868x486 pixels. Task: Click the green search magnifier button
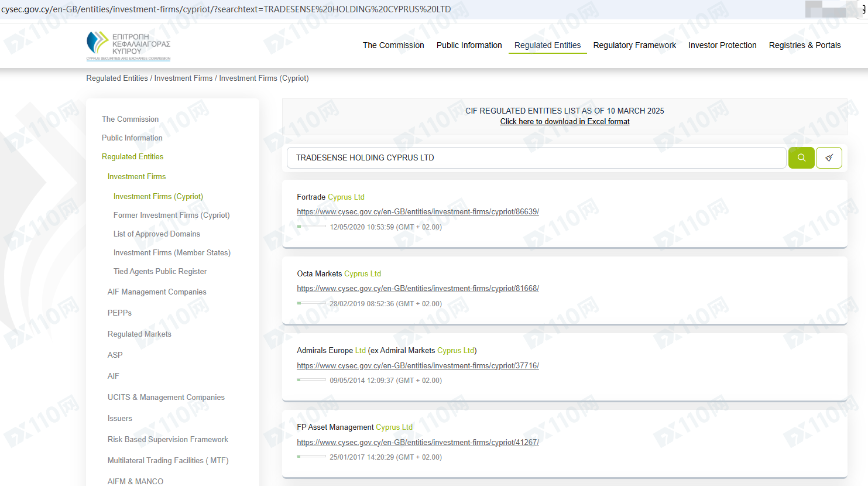(x=801, y=158)
